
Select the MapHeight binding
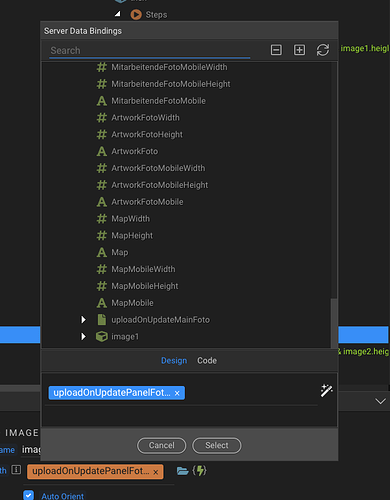[132, 235]
